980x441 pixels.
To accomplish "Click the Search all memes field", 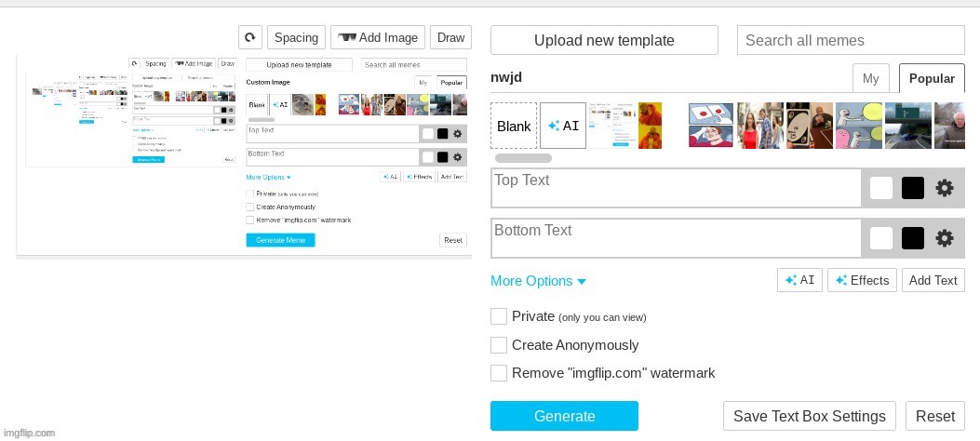I will (x=851, y=40).
